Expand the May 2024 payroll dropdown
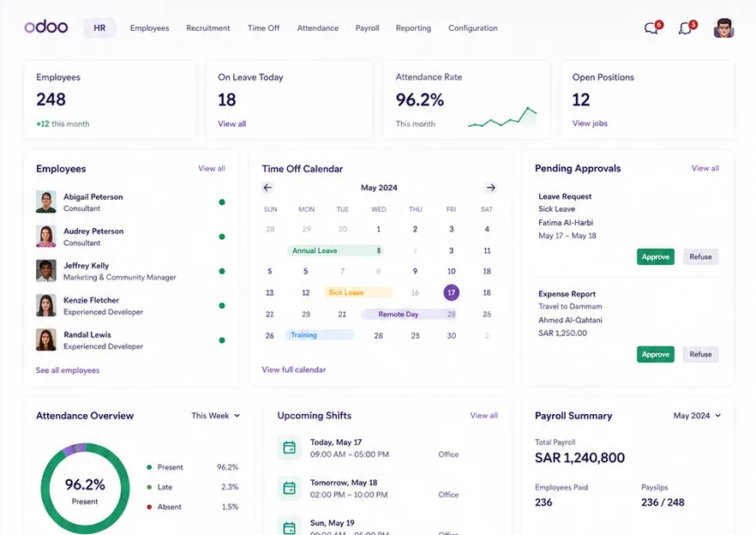The image size is (756, 535). pos(697,415)
